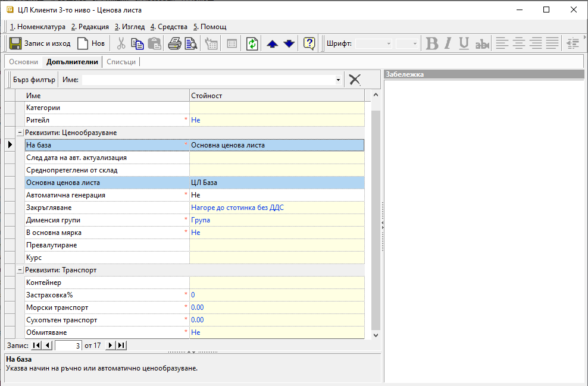This screenshot has height=386, width=588.
Task: Click the Copy icon in toolbar
Action: coord(137,43)
